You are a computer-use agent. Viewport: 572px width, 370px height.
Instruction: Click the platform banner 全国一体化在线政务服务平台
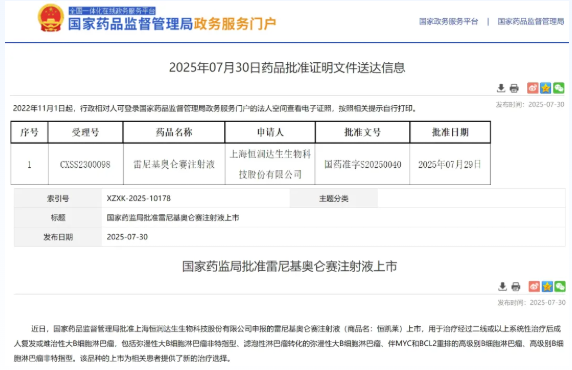pos(112,11)
